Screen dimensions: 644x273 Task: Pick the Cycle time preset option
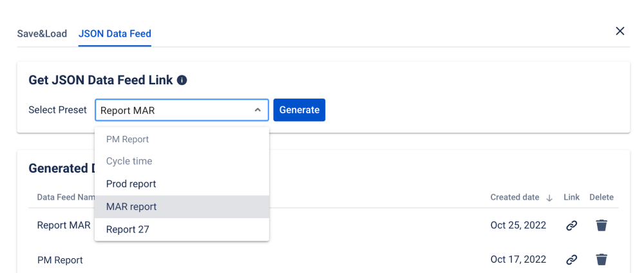pos(129,161)
